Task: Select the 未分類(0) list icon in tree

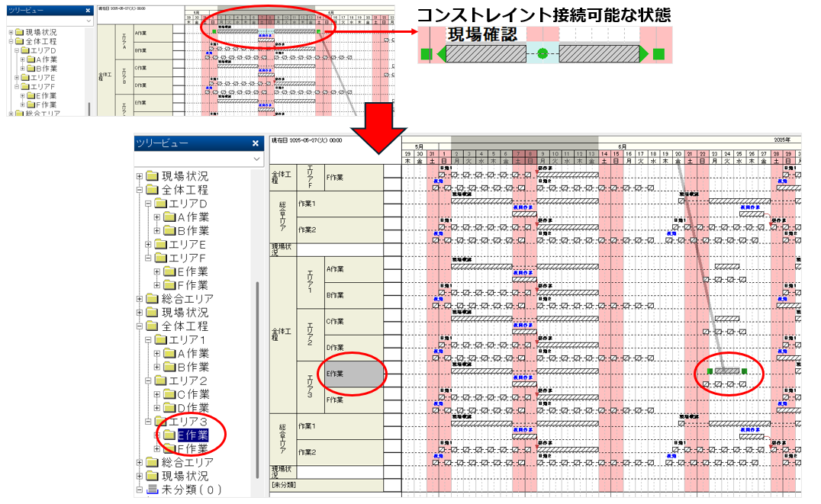Action: coord(150,490)
